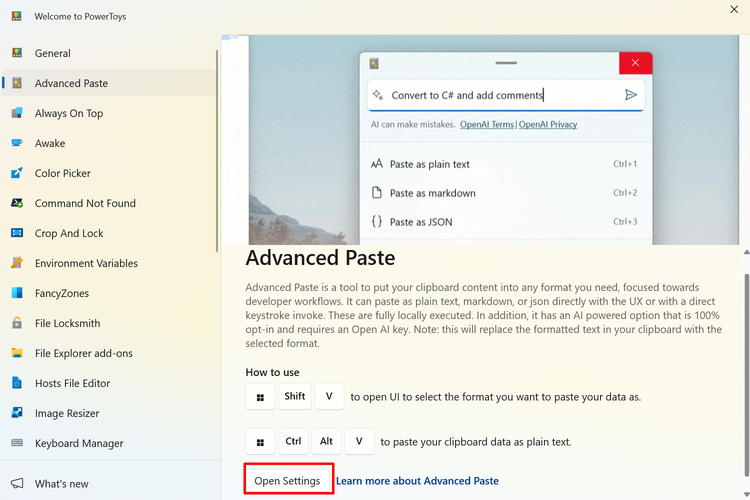Click the Alt key badge
Image resolution: width=750 pixels, height=500 pixels.
tap(326, 441)
